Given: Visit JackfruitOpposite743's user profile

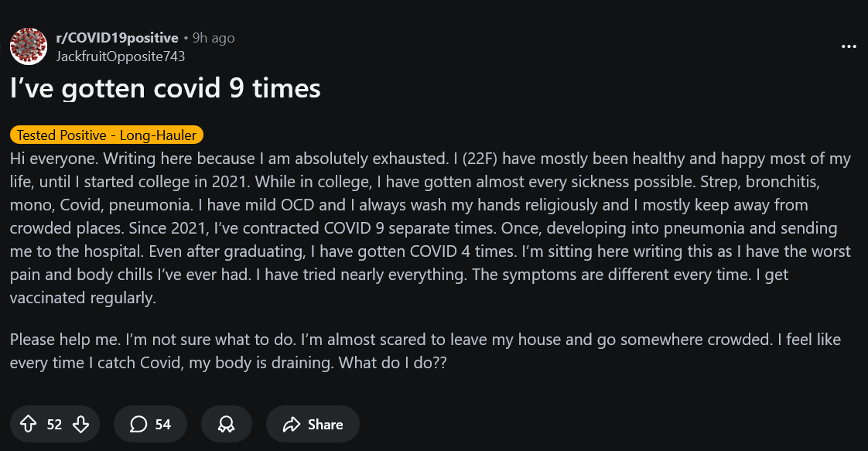Looking at the screenshot, I should (x=121, y=56).
